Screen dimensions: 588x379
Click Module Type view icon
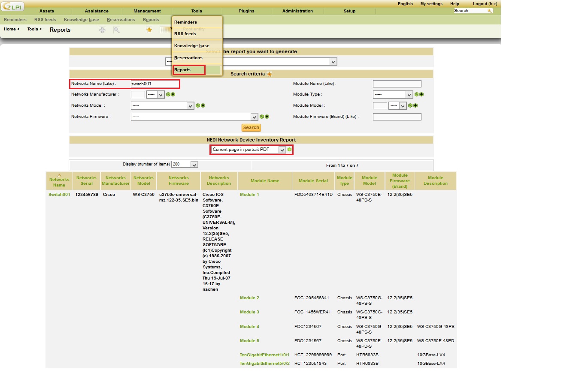pyautogui.click(x=416, y=94)
